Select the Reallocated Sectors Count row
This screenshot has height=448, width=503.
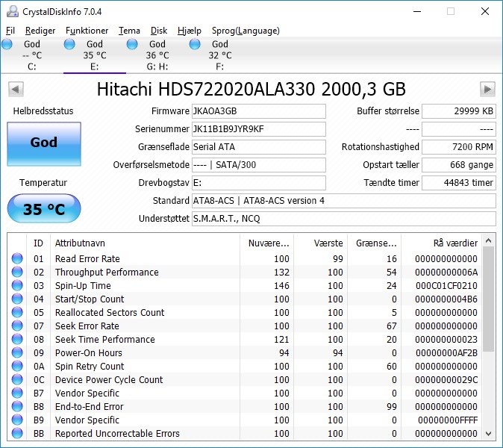(246, 312)
